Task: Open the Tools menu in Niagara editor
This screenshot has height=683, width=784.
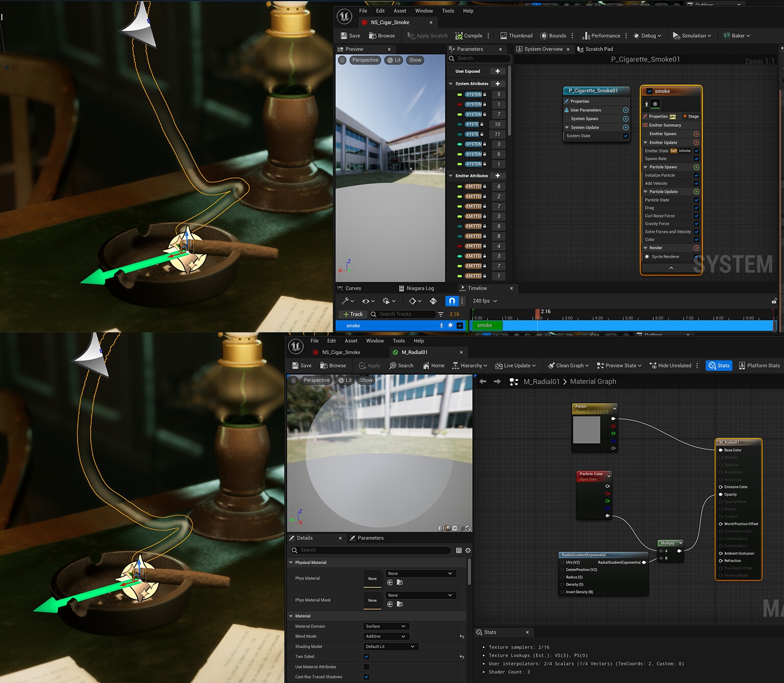Action: [x=448, y=11]
